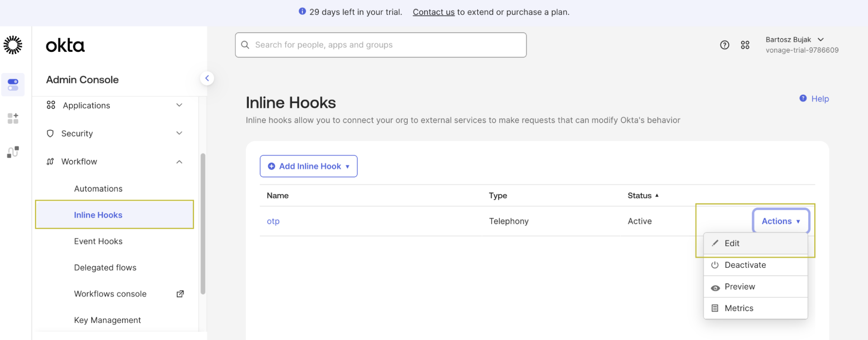Collapse the sidebar with the chevron button

[207, 78]
